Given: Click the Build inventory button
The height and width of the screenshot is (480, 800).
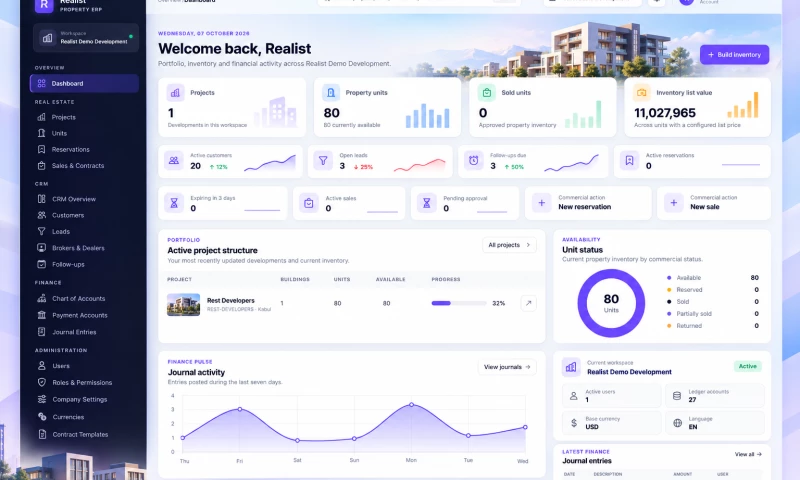Looking at the screenshot, I should click(734, 55).
